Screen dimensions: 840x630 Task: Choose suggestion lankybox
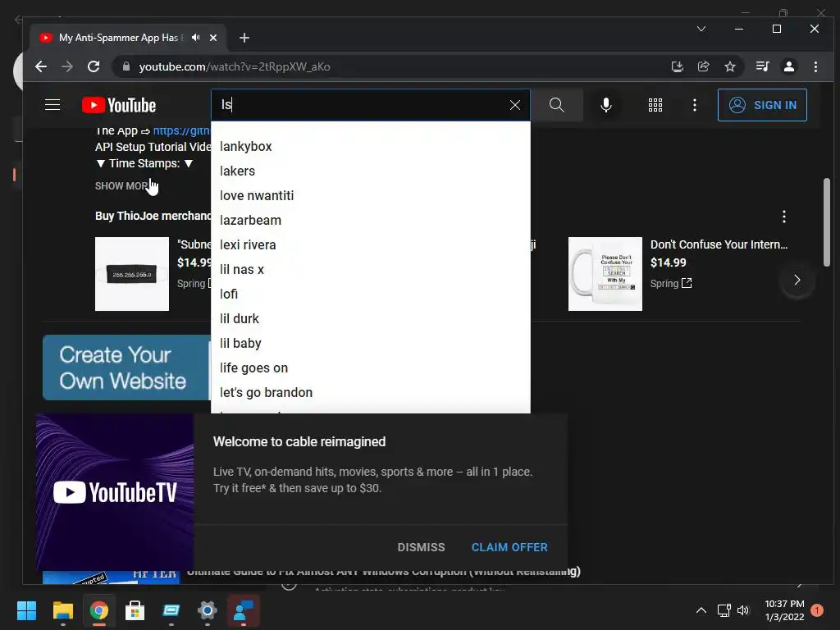[371, 146]
